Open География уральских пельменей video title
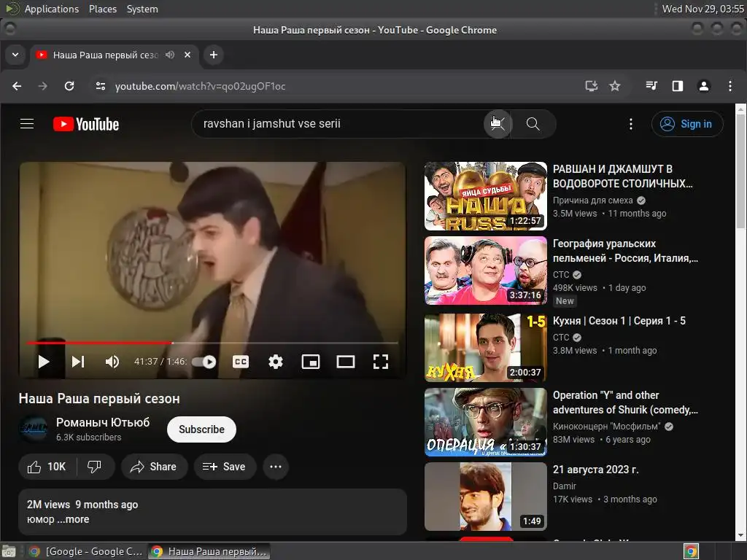 click(625, 251)
